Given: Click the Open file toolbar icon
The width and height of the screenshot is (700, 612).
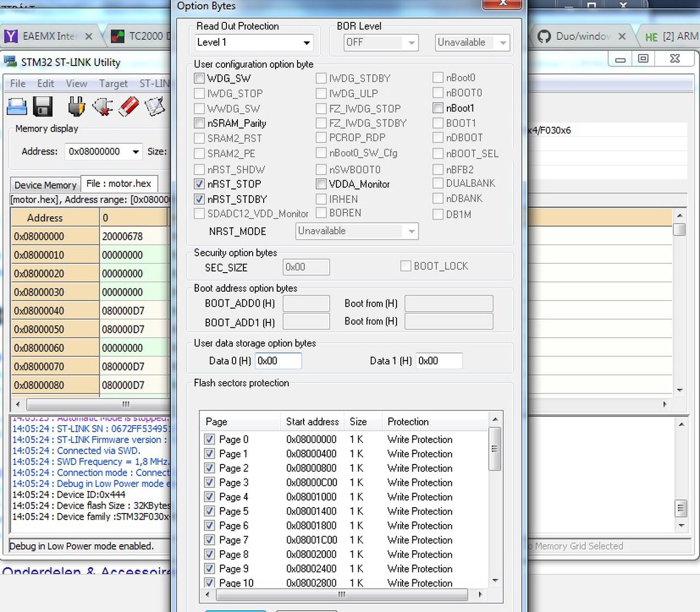Looking at the screenshot, I should tap(17, 107).
